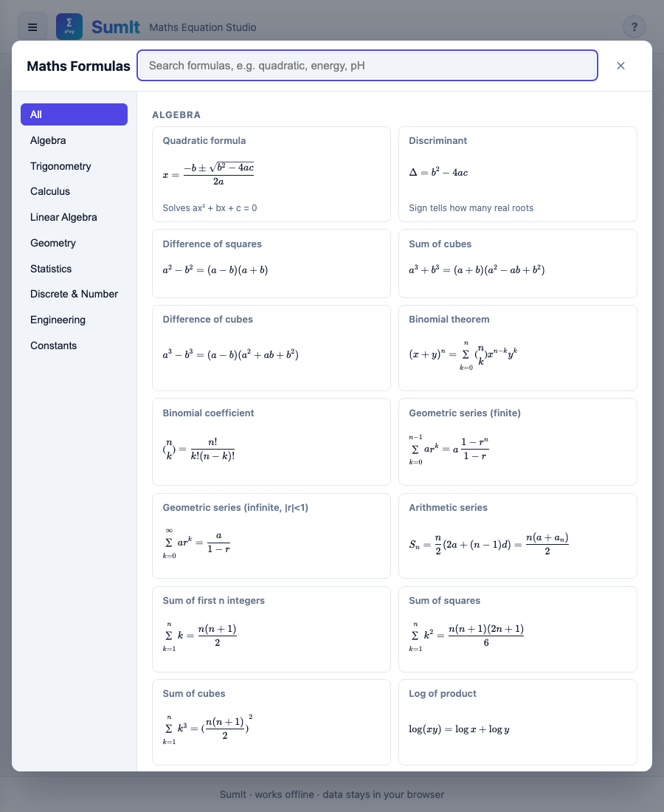Open the help question mark
The image size is (664, 812).
click(634, 27)
